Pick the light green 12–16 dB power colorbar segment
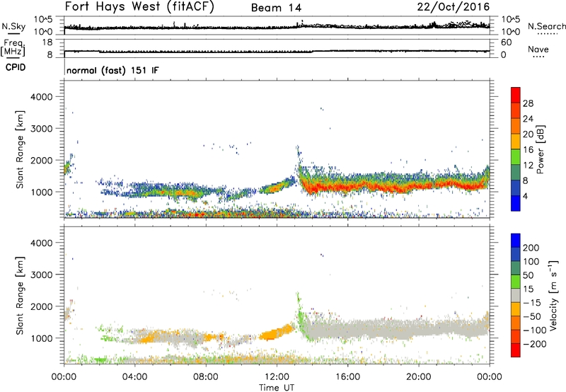The image size is (566, 392). coord(516,157)
